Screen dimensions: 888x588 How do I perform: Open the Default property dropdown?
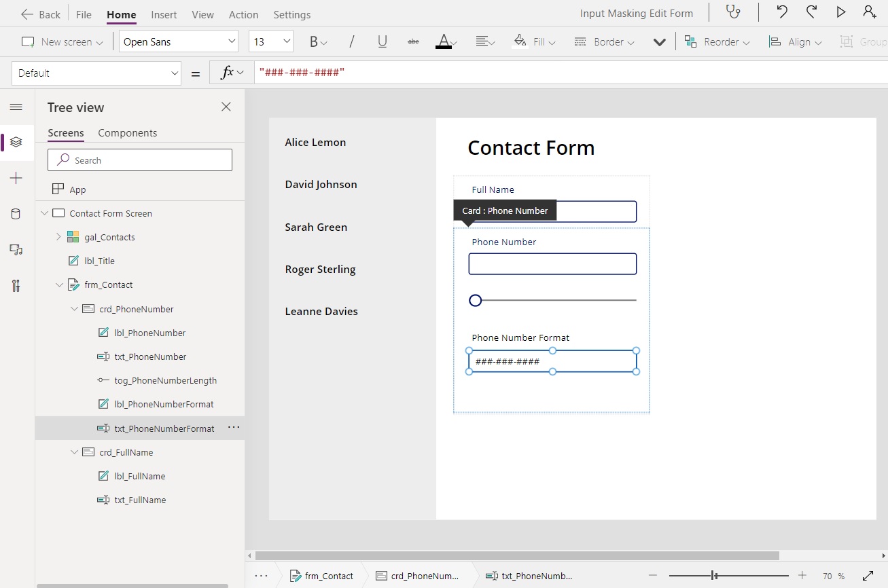click(x=95, y=73)
